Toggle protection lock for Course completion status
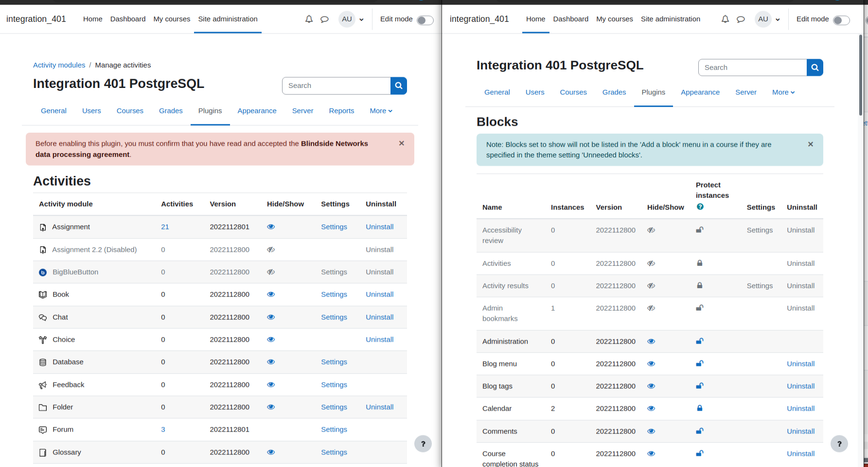Screen dimensions: 868x467 [x=700, y=453]
